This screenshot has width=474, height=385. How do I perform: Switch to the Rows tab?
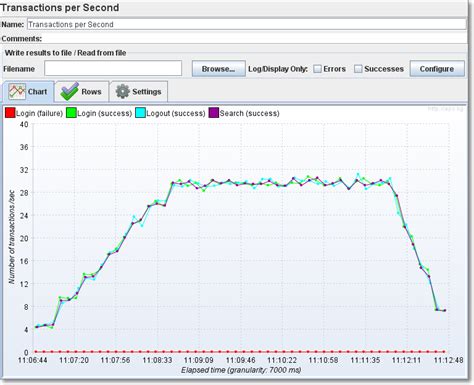point(82,91)
